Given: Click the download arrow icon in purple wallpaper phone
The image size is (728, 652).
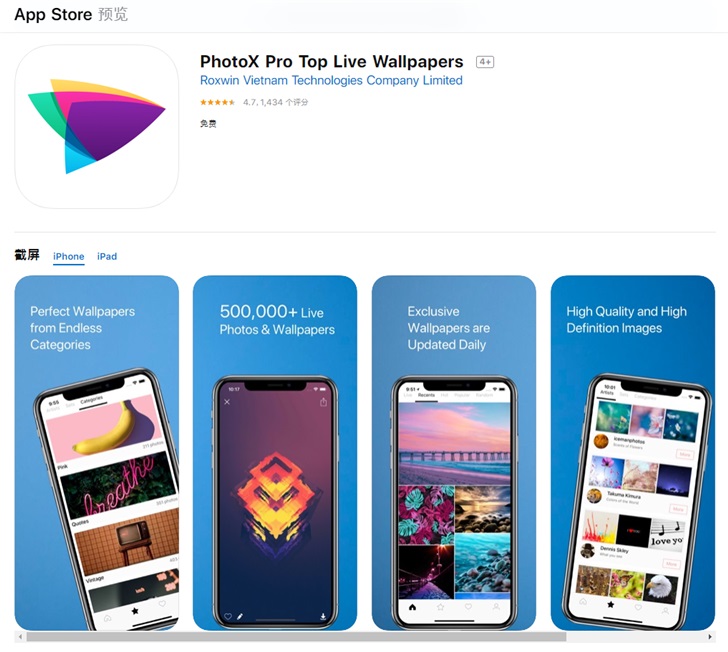Looking at the screenshot, I should 323,616.
